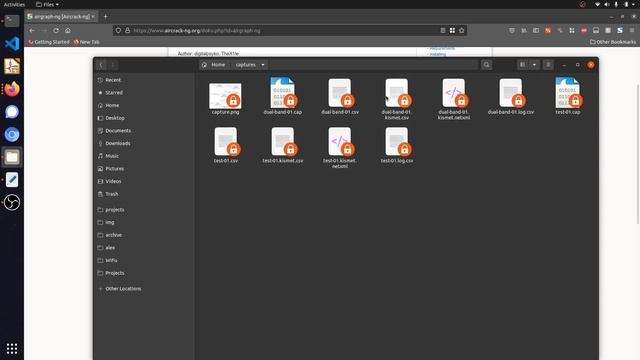
Task: Bookmark this page with the star icon
Action: click(462, 31)
